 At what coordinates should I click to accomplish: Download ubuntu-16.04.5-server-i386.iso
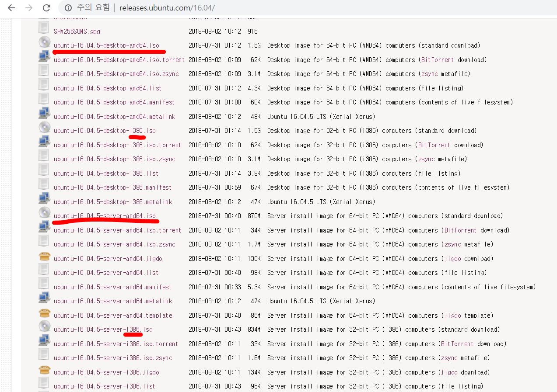point(103,330)
